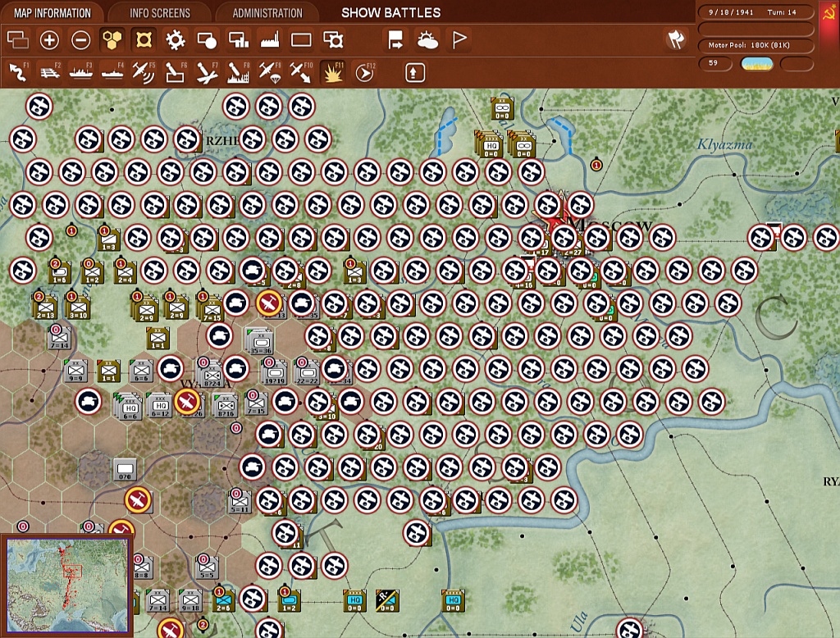Image resolution: width=840 pixels, height=638 pixels.
Task: Toggle the hex grid overlay
Action: pos(112,40)
